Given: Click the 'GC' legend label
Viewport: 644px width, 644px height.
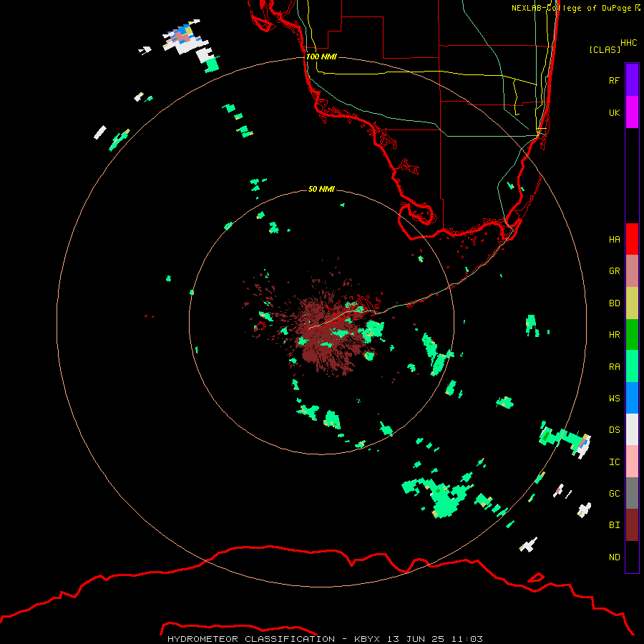Looking at the screenshot, I should coord(614,494).
